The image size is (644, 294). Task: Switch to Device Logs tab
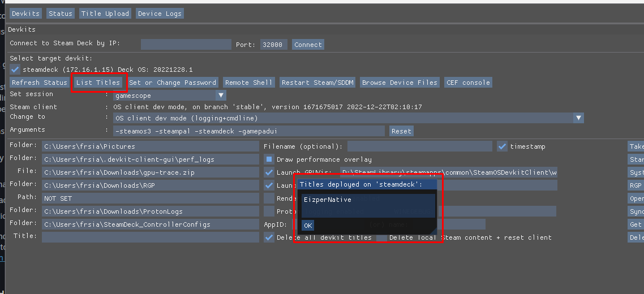click(x=160, y=14)
